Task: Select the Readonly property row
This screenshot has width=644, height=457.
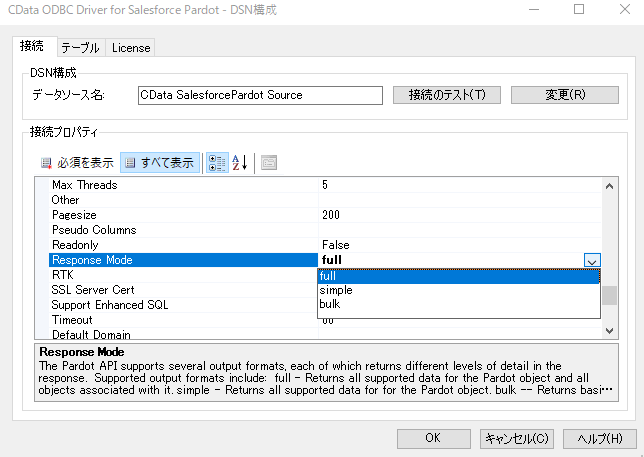Action: [183, 245]
